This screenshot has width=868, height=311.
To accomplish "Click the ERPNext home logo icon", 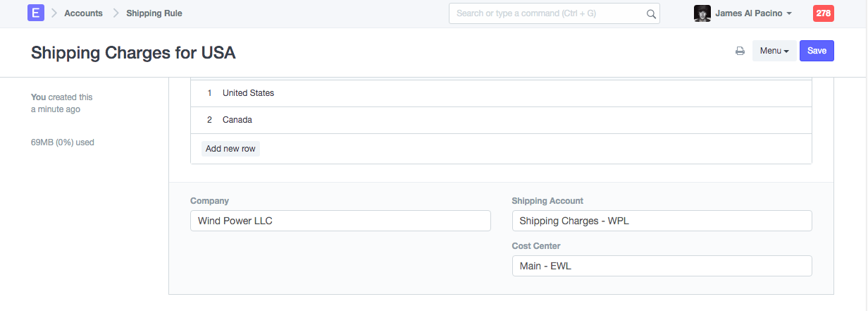I will pyautogui.click(x=35, y=13).
